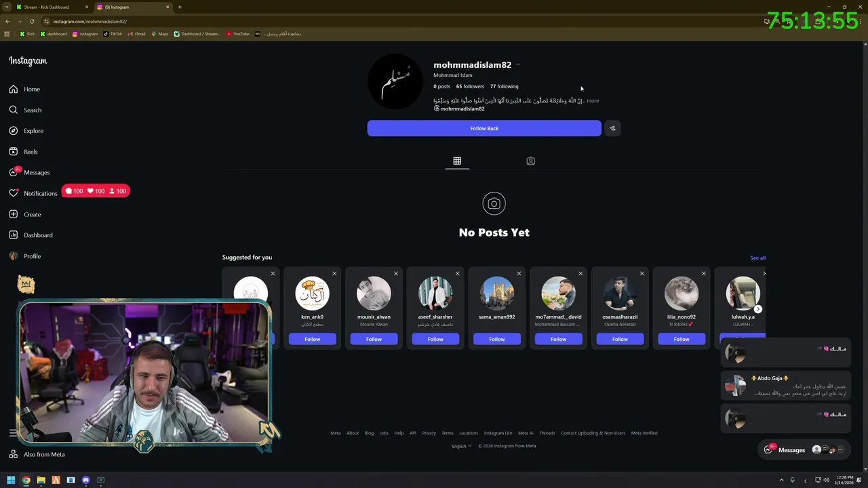Viewport: 868px width, 488px height.
Task: Open a new browser tab
Action: click(180, 7)
